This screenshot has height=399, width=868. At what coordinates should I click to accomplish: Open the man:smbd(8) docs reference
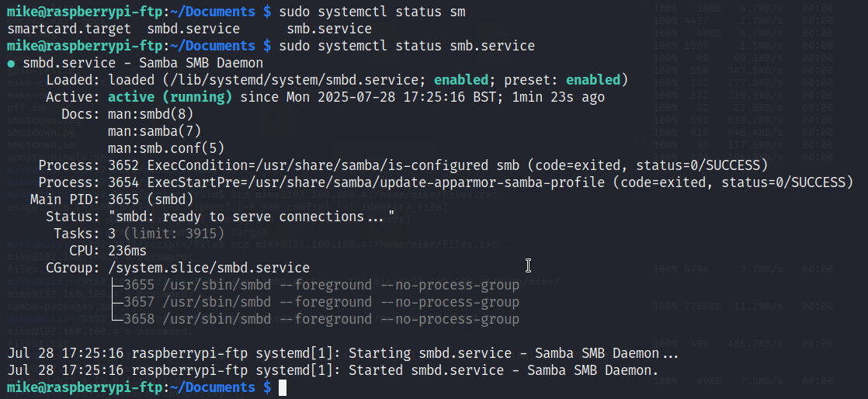coord(151,114)
